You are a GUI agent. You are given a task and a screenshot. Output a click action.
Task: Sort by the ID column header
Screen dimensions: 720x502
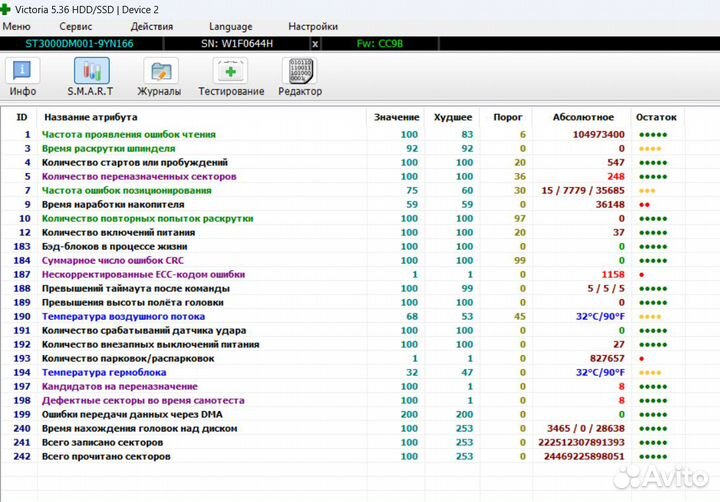point(22,117)
